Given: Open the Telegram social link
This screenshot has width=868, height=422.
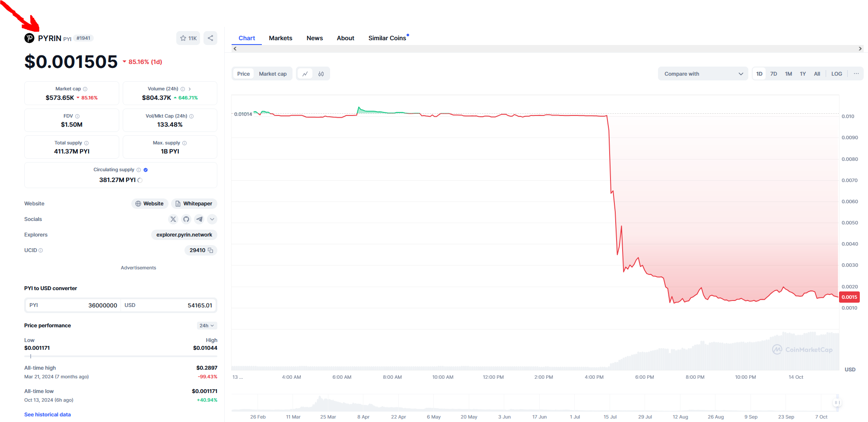Looking at the screenshot, I should [199, 219].
